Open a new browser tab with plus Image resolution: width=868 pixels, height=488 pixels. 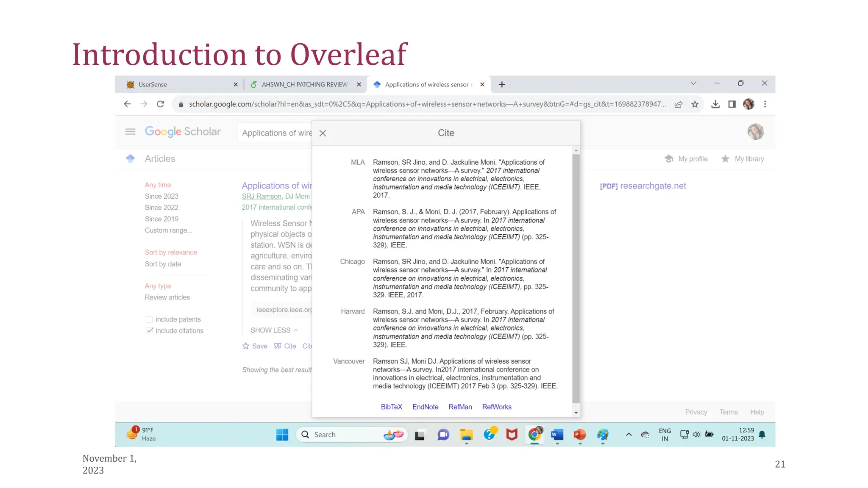point(502,84)
